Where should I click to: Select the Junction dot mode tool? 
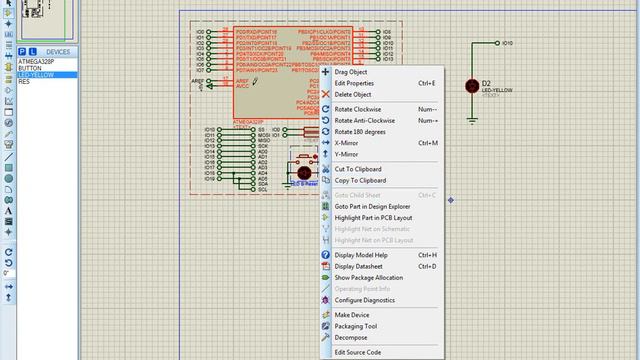point(8,24)
